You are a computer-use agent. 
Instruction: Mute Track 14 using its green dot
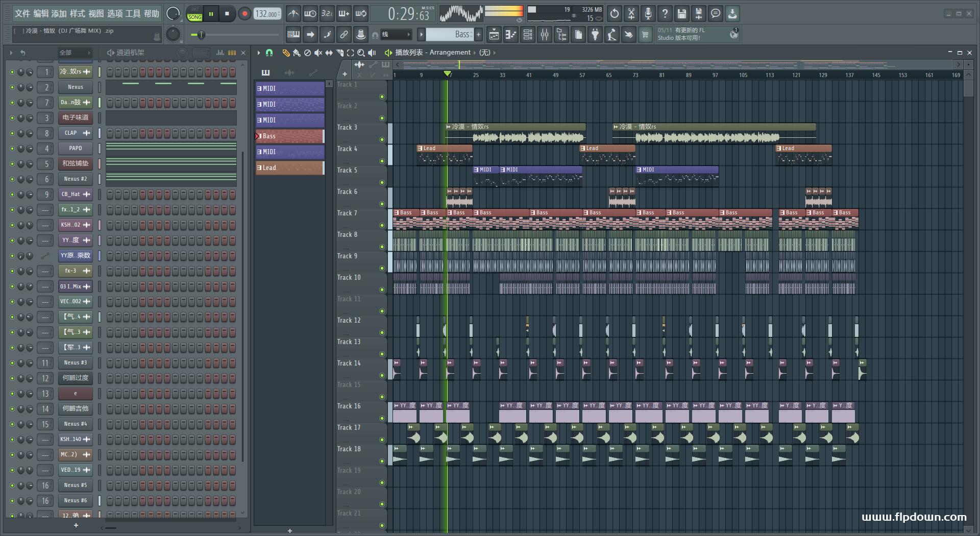click(382, 375)
